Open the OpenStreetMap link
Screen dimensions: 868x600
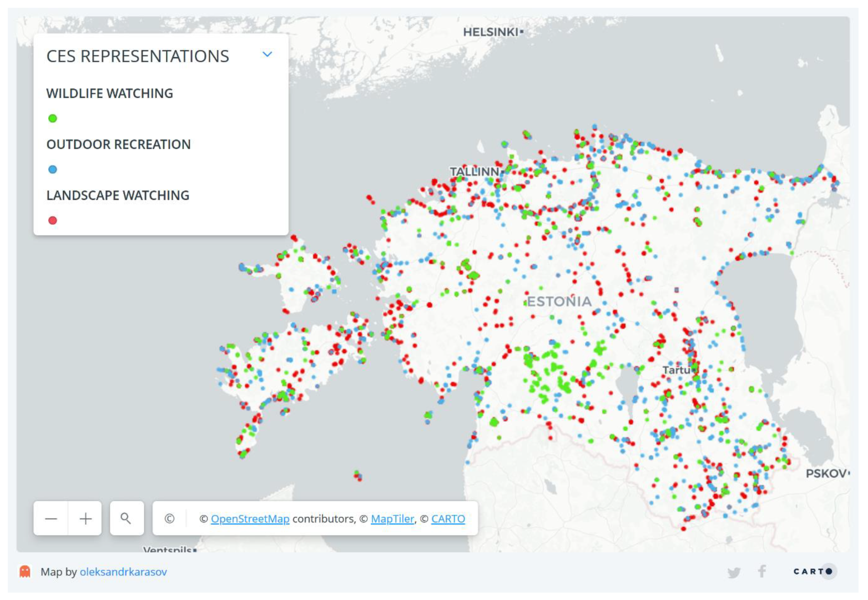tap(250, 519)
